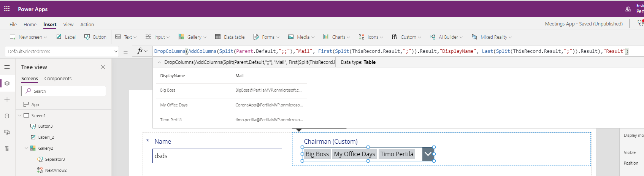Insert a Data table control
644x176 pixels.
coord(230,37)
